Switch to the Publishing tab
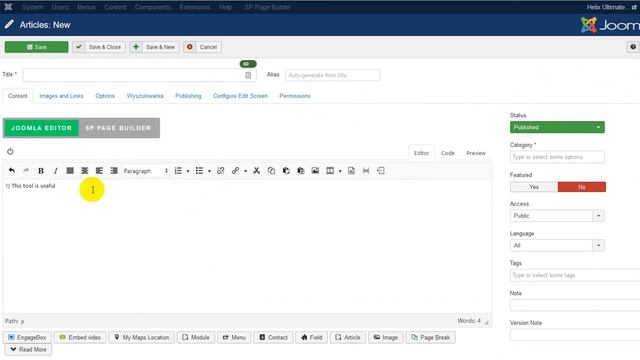Image resolution: width=640 pixels, height=360 pixels. point(188,96)
